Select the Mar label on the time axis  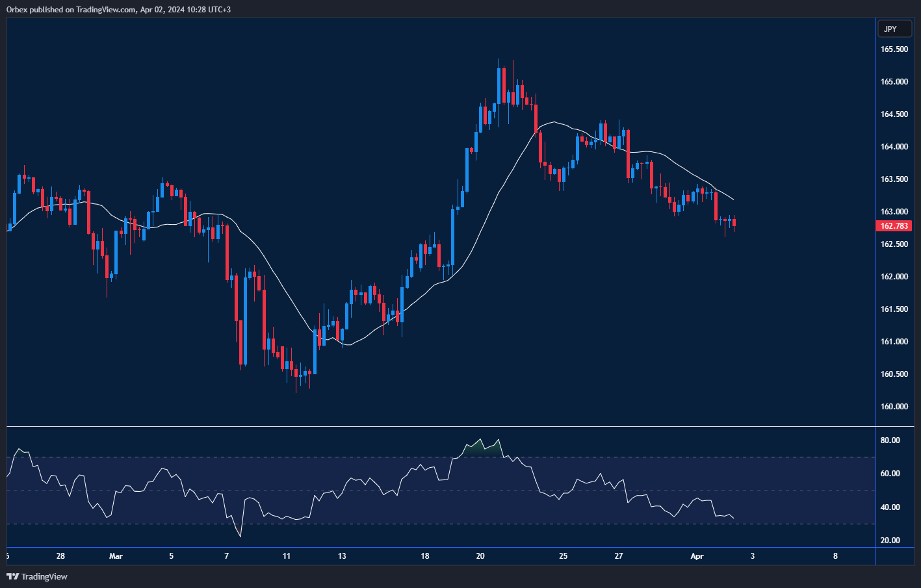point(116,556)
